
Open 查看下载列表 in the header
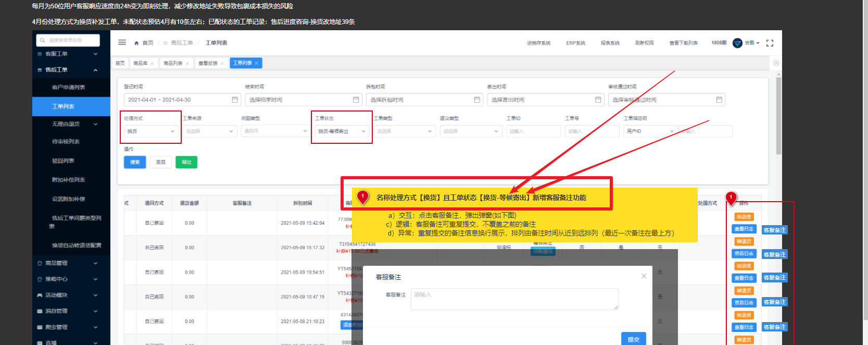[684, 43]
